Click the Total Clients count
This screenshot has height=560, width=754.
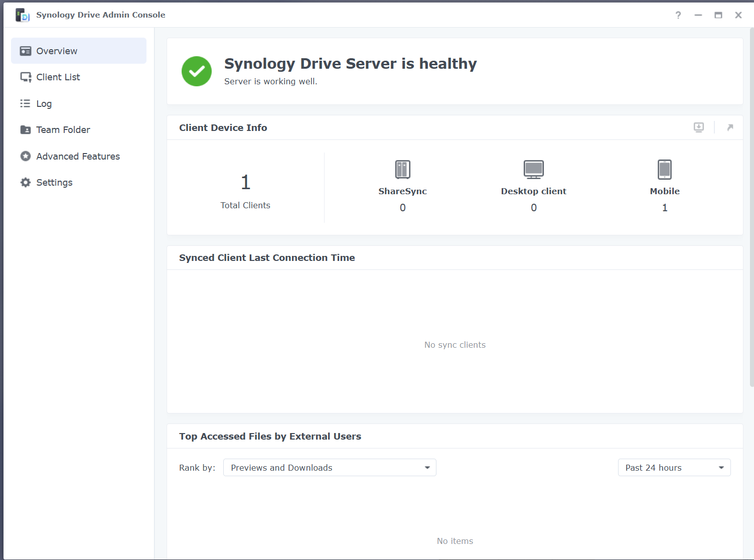tap(245, 183)
